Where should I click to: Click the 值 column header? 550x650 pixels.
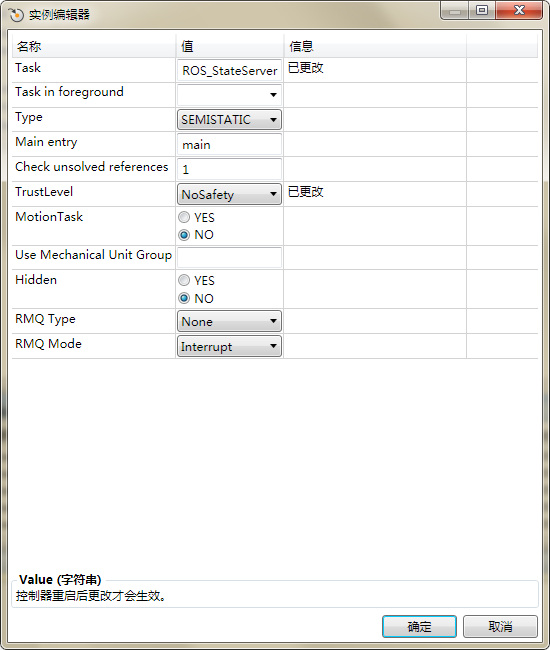[x=230, y=46]
